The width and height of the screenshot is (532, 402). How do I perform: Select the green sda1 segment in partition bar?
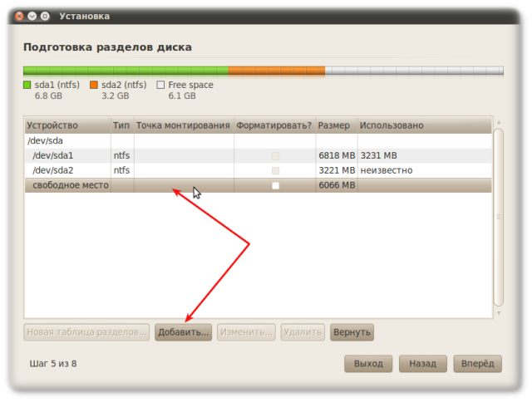pyautogui.click(x=125, y=71)
